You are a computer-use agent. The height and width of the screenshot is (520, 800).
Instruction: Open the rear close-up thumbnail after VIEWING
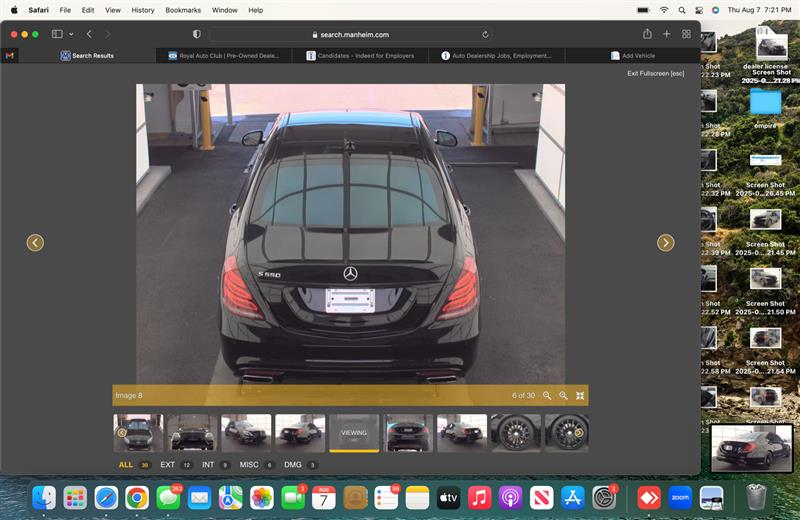[x=408, y=433]
